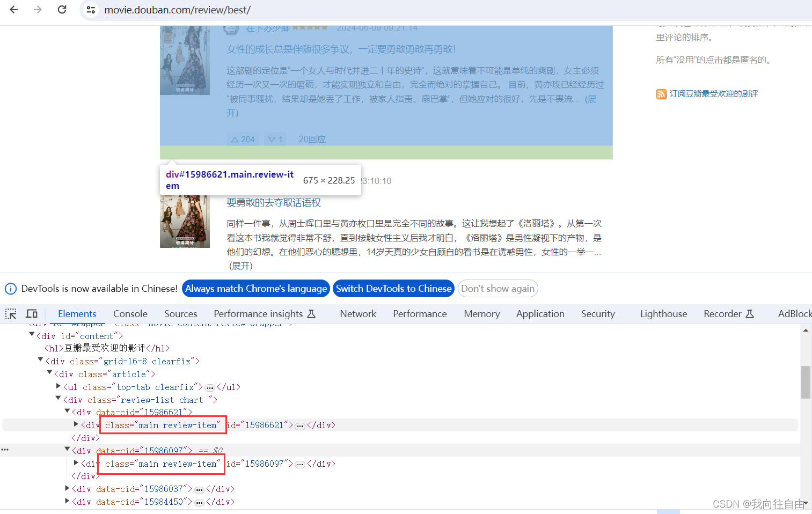Expand the div data-cid="15986037" node
The height and width of the screenshot is (514, 812).
[67, 488]
